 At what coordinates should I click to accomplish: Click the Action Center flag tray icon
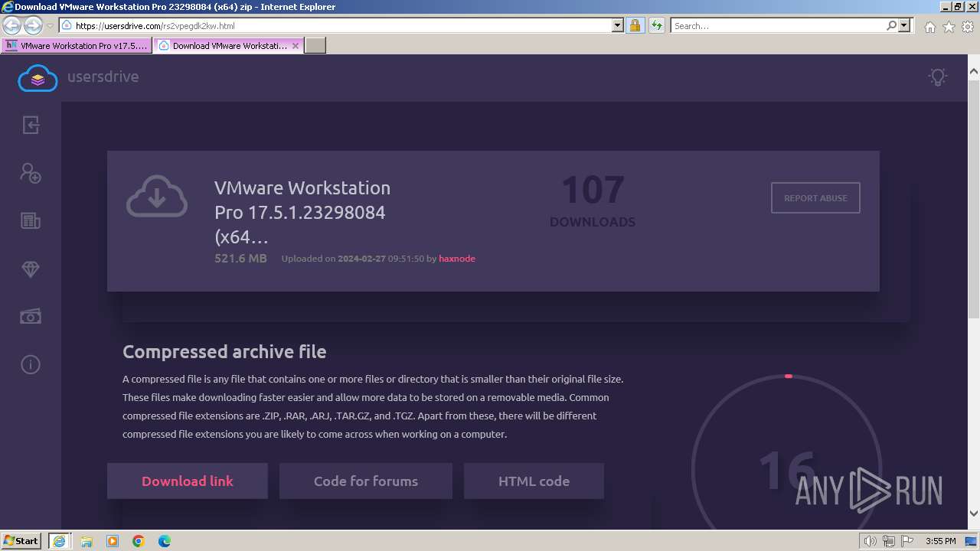907,541
